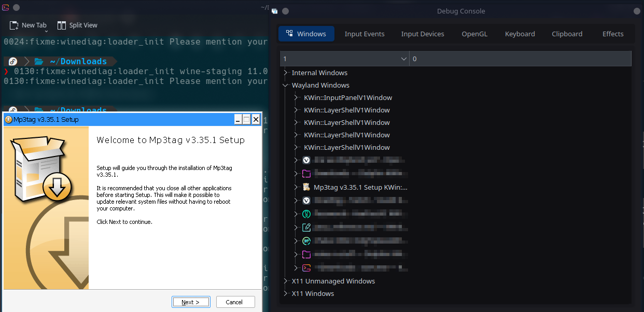The width and height of the screenshot is (644, 312).
Task: Click the Split View icon in Konsole
Action: point(62,25)
